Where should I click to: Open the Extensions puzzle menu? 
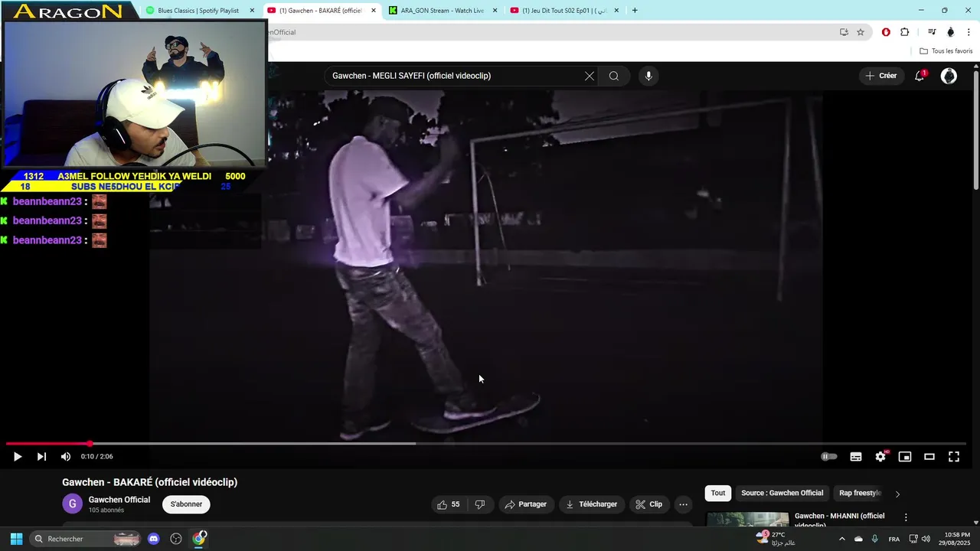tap(905, 32)
